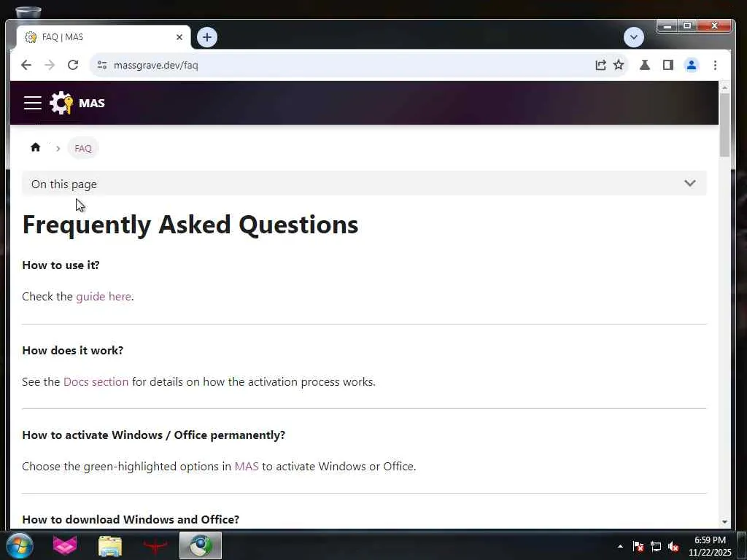This screenshot has width=747, height=560.
Task: Click the page scrollbar down arrow
Action: coord(724,522)
